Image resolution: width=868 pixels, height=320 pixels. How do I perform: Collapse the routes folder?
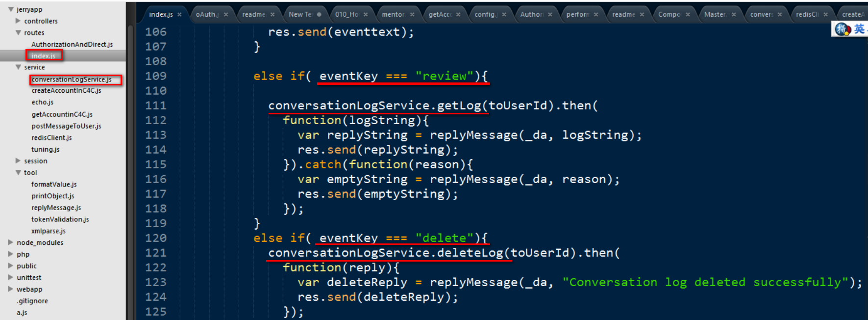18,33
